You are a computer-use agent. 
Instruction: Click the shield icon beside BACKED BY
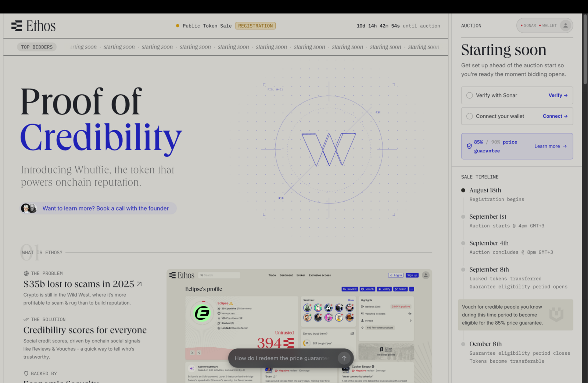(26, 373)
